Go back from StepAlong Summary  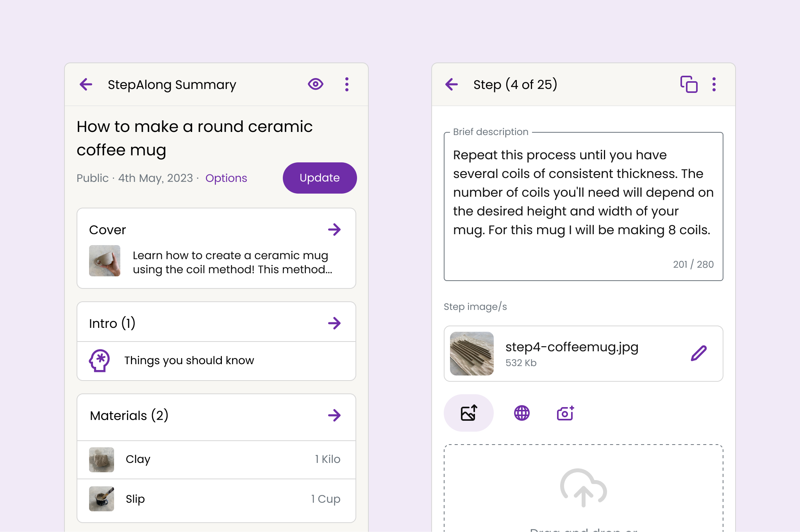point(86,84)
